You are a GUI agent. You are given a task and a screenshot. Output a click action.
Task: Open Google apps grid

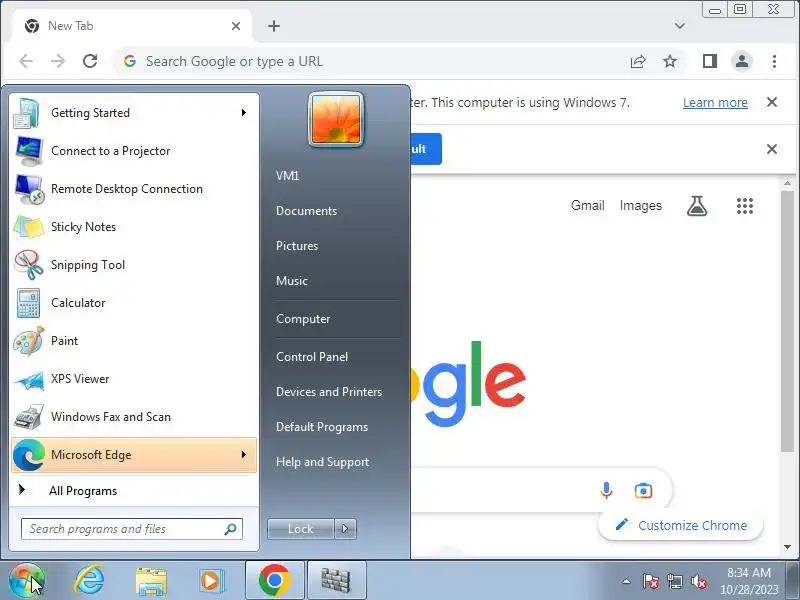tap(745, 206)
